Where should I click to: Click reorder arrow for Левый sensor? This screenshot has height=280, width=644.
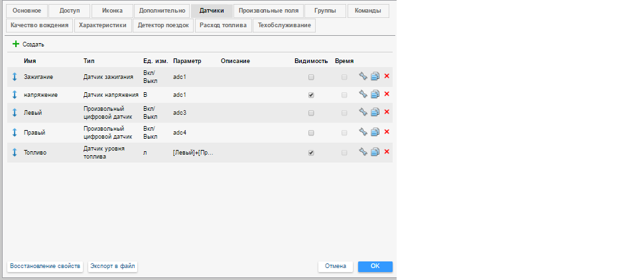[x=15, y=113]
